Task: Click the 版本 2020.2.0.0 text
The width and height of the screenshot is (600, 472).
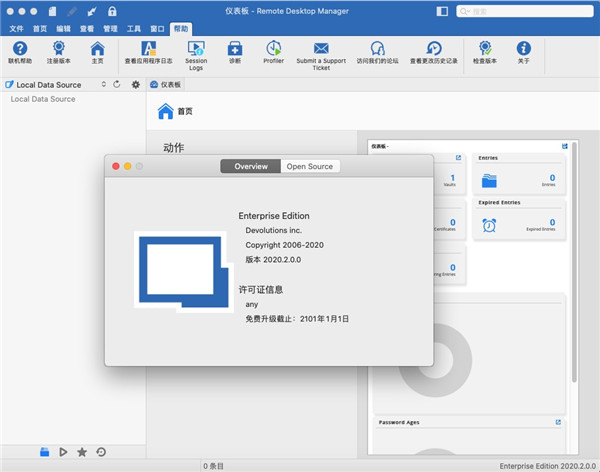Action: click(x=273, y=260)
